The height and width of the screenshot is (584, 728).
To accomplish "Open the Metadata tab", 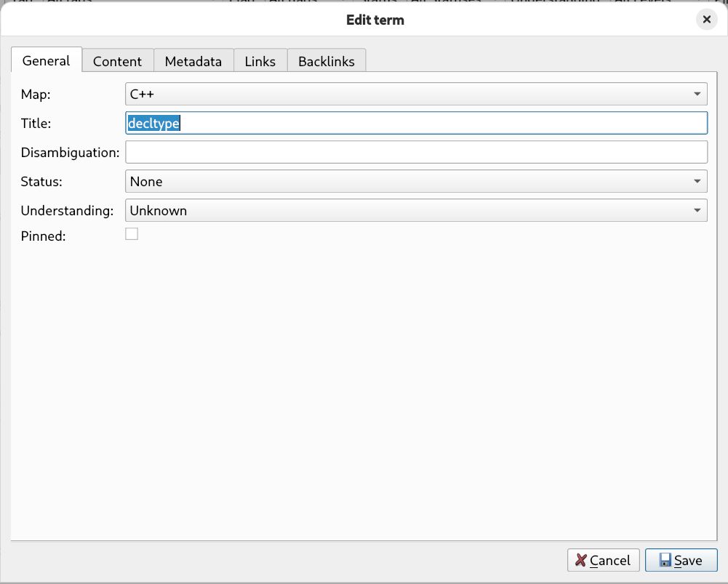I will point(193,61).
